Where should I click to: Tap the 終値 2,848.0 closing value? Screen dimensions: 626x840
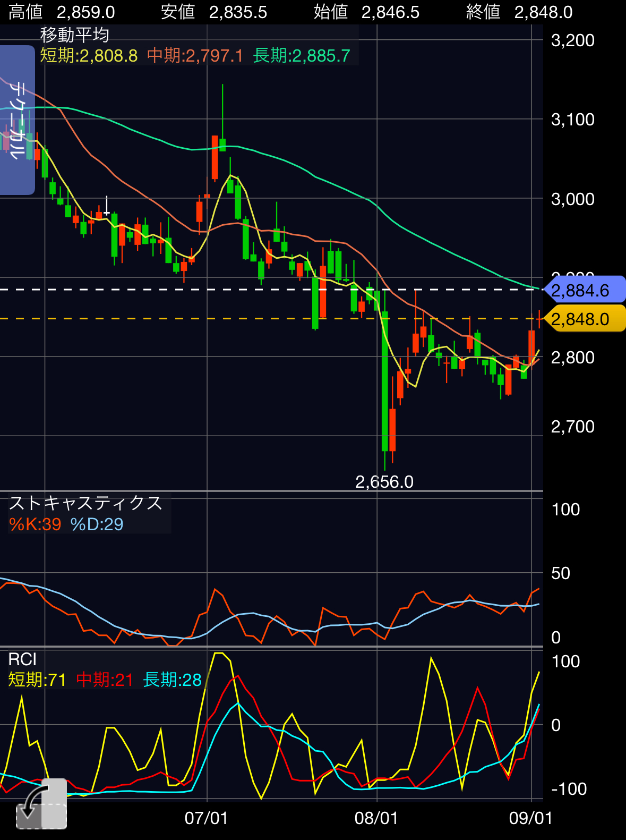[x=519, y=12]
